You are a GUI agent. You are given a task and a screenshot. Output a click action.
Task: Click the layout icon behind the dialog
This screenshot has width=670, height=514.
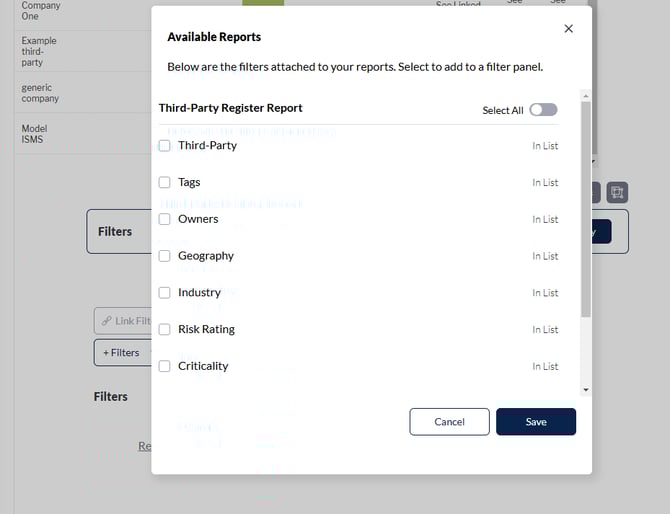[617, 193]
